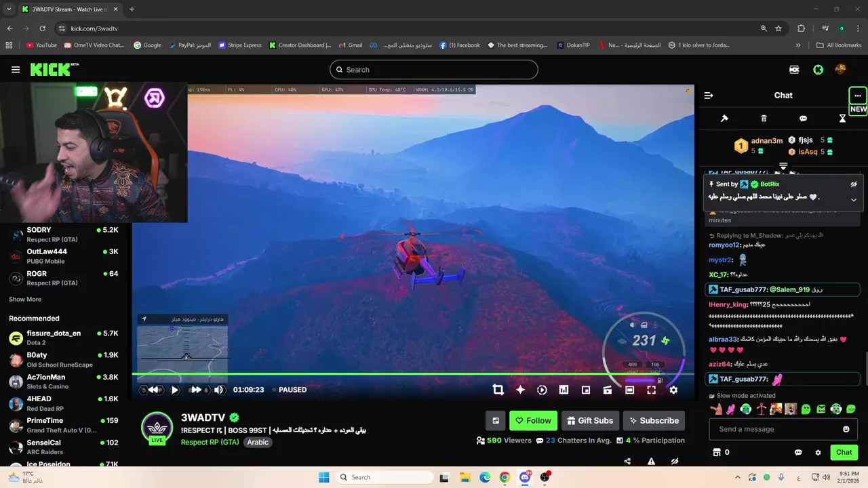Play the paused stream

pos(175,390)
